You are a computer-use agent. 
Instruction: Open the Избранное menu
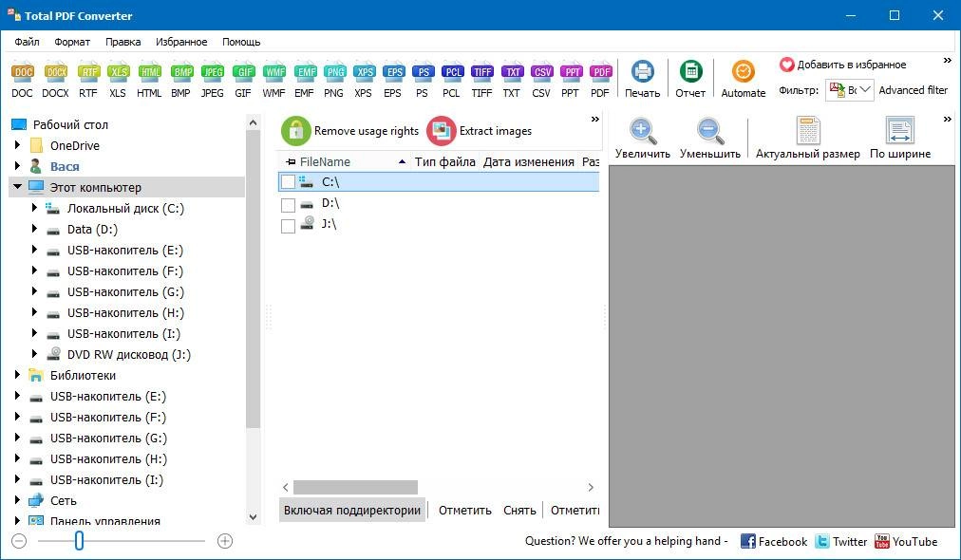[x=181, y=42]
